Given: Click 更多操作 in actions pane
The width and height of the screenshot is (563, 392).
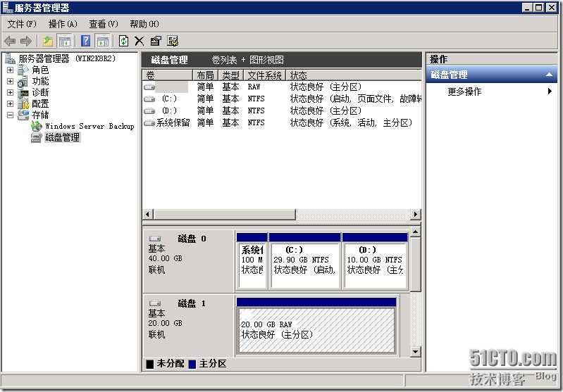Looking at the screenshot, I should 464,91.
